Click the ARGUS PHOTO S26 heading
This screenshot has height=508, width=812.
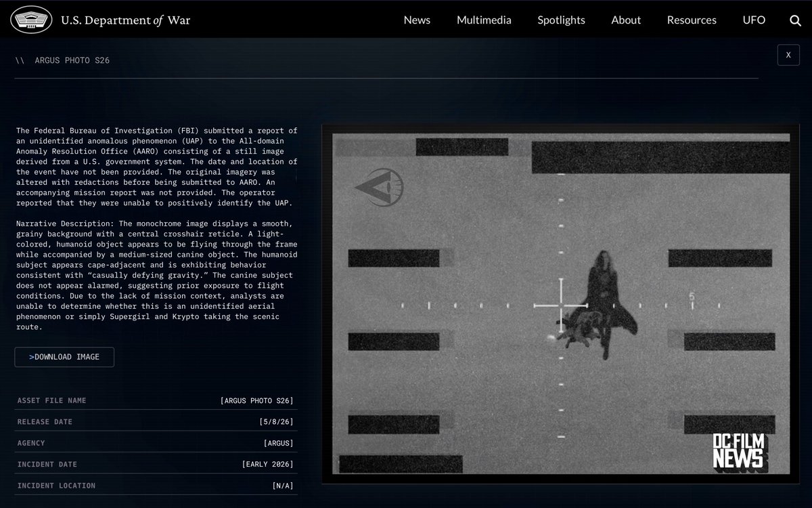coord(72,60)
